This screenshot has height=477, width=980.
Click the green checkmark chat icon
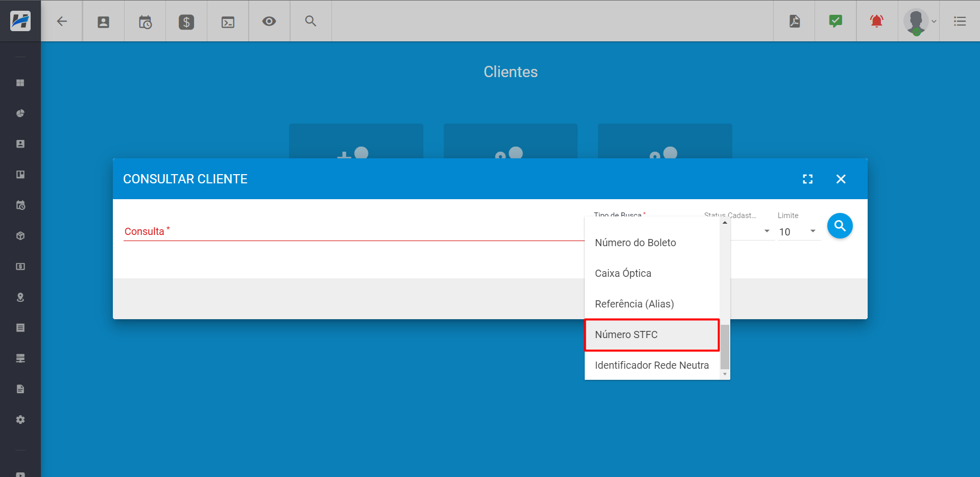coord(835,21)
